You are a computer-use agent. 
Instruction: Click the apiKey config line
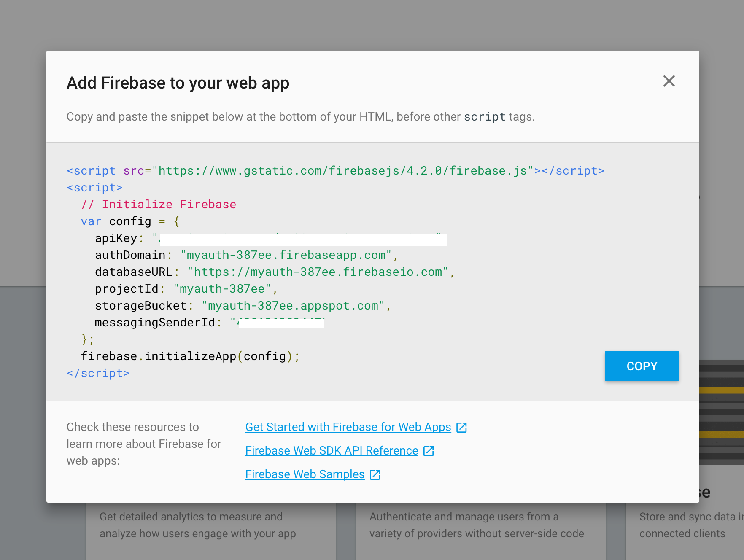click(x=271, y=239)
